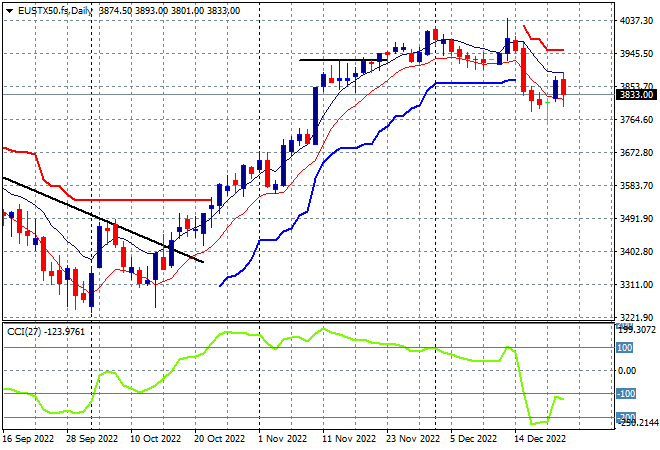
Task: Click the 3945.50 price axis label
Action: pos(636,53)
